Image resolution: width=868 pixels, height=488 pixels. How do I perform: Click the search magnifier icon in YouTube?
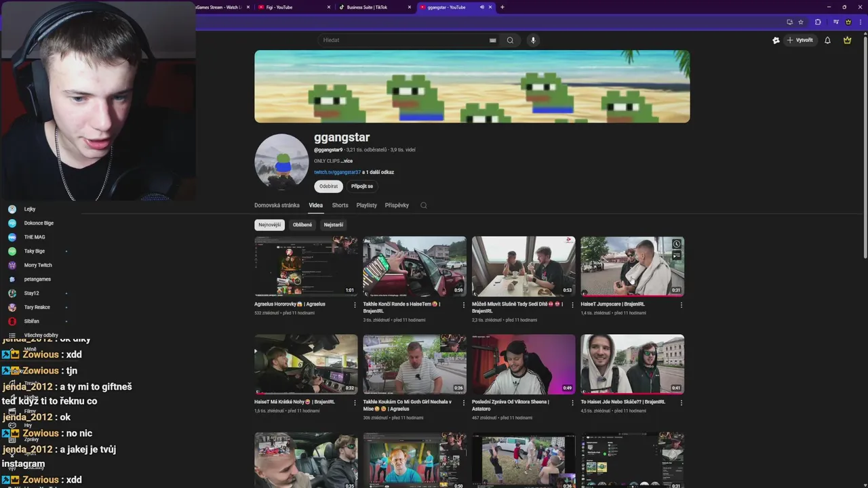510,40
